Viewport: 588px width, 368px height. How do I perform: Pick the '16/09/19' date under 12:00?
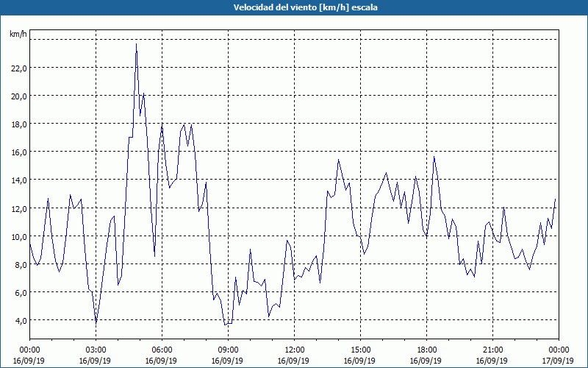pos(293,361)
